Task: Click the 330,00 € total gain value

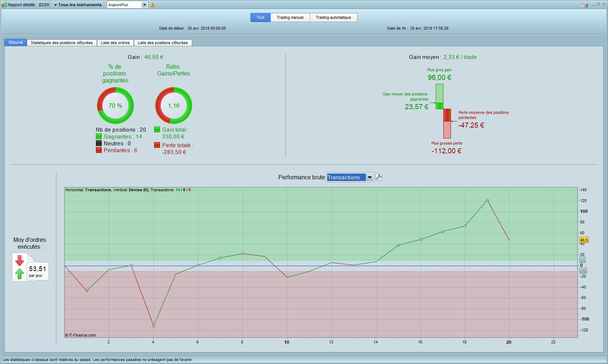Action: tap(173, 136)
